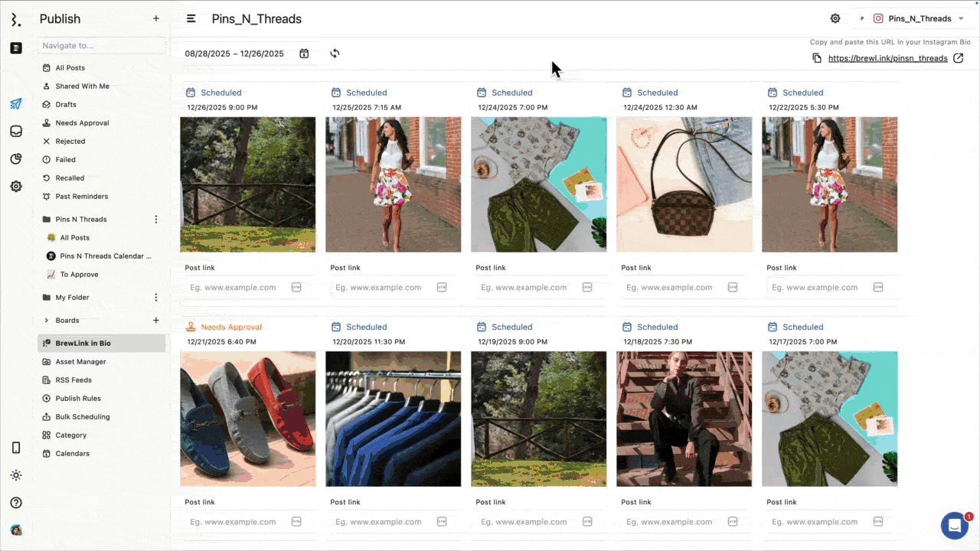This screenshot has height=551, width=980.
Task: Toggle the light/dark theme sun icon
Action: click(16, 475)
